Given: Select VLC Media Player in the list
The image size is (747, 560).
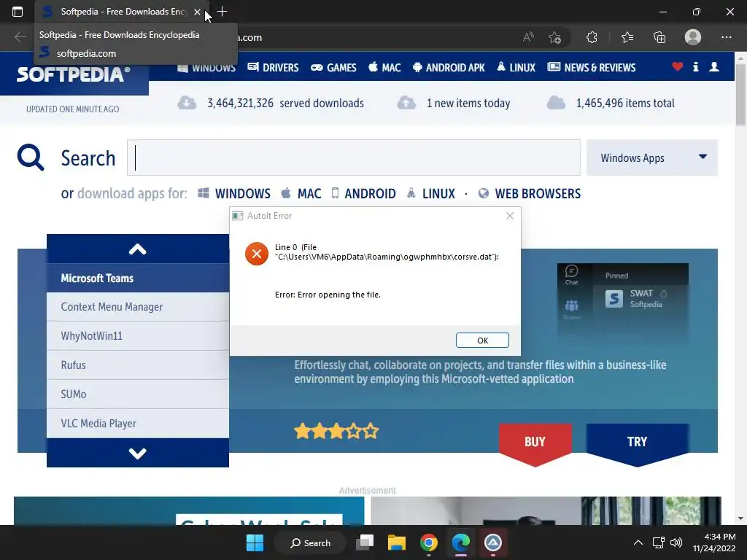Looking at the screenshot, I should click(x=138, y=424).
